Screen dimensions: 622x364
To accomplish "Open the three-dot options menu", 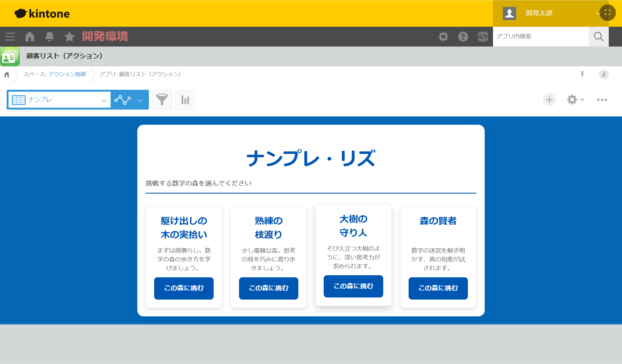I will click(x=602, y=100).
